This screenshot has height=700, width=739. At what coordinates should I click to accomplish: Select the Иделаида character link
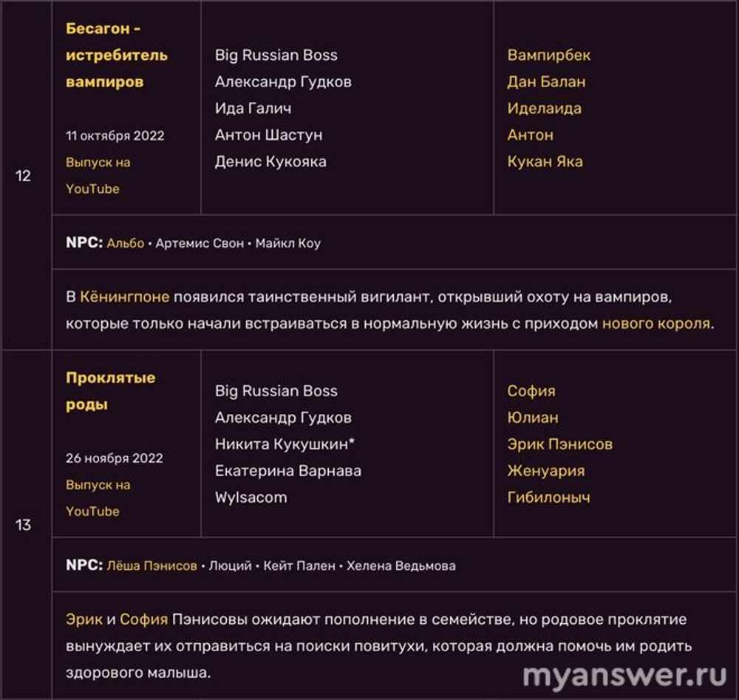click(544, 109)
